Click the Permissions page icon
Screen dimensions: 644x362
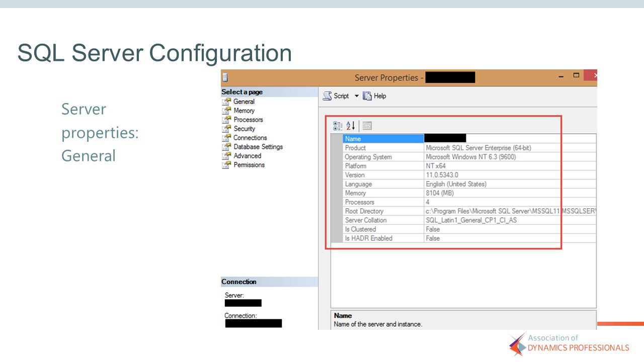[226, 165]
